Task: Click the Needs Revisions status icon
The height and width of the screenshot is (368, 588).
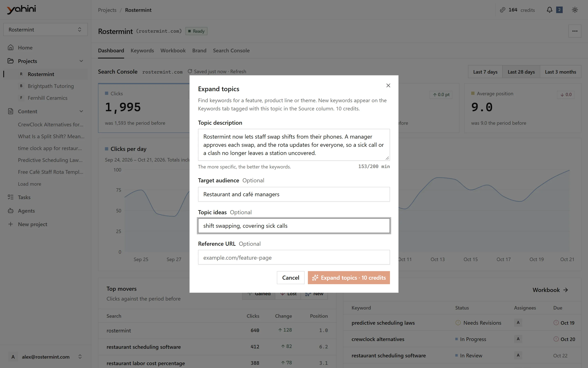Action: pyautogui.click(x=458, y=323)
